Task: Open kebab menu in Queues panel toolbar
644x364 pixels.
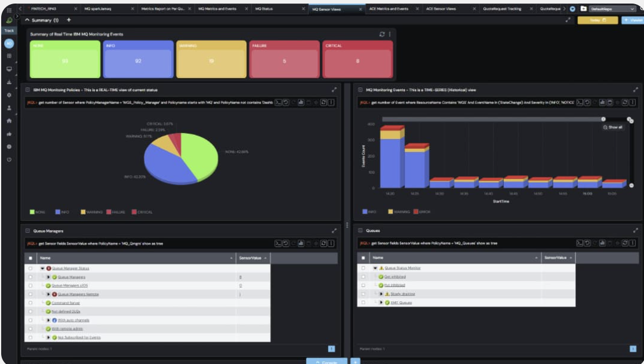Action: pyautogui.click(x=633, y=243)
